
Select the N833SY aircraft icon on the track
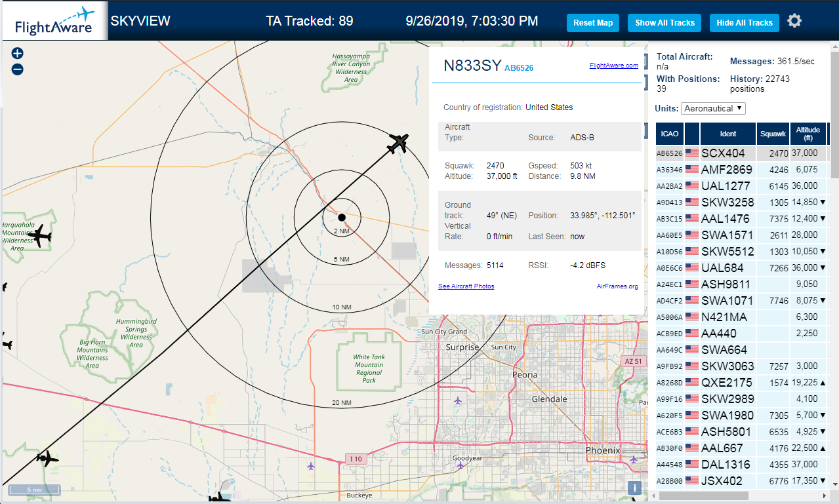tap(398, 143)
